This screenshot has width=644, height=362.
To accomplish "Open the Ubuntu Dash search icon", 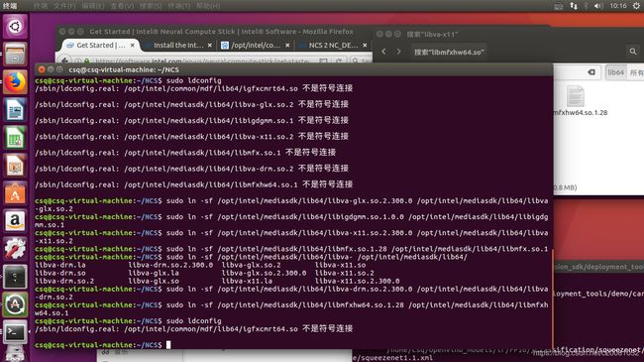I will (x=15, y=27).
